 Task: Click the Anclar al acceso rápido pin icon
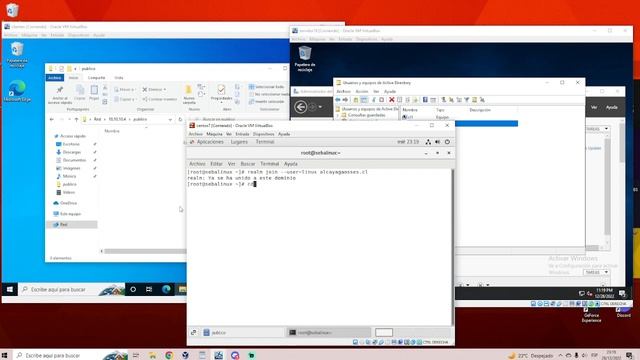point(60,90)
